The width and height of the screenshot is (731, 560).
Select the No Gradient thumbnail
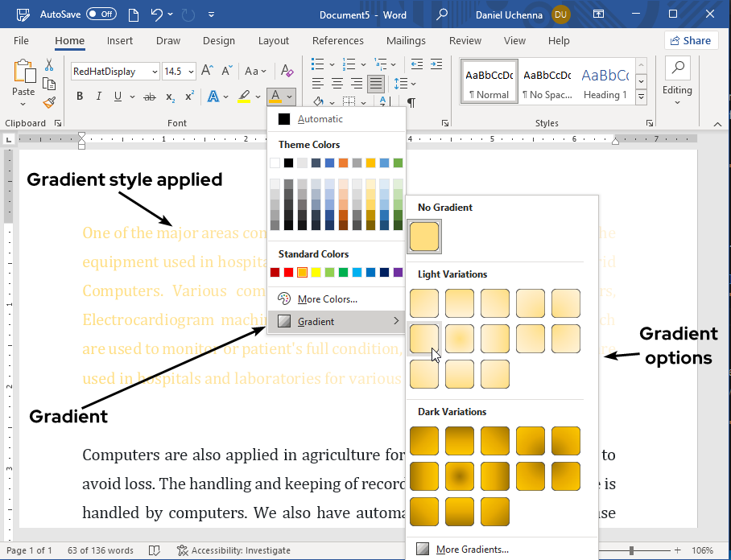[424, 236]
